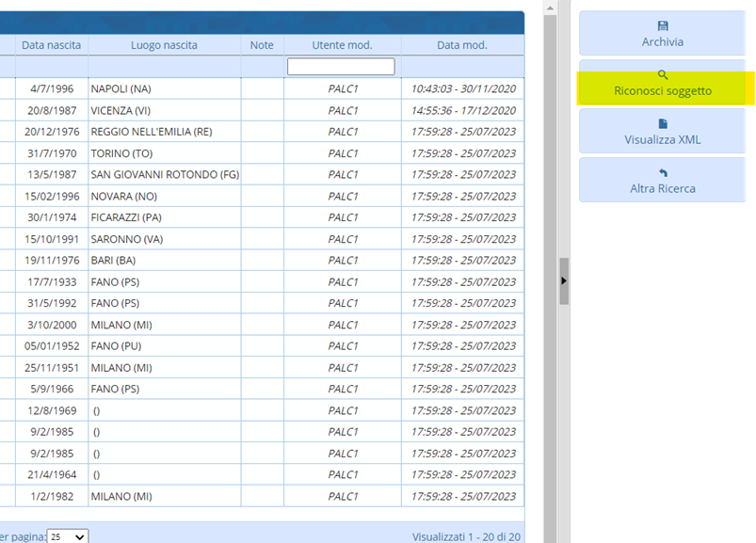Click the Riconosci soggetto magnifier icon
This screenshot has width=756, height=543.
tap(662, 74)
